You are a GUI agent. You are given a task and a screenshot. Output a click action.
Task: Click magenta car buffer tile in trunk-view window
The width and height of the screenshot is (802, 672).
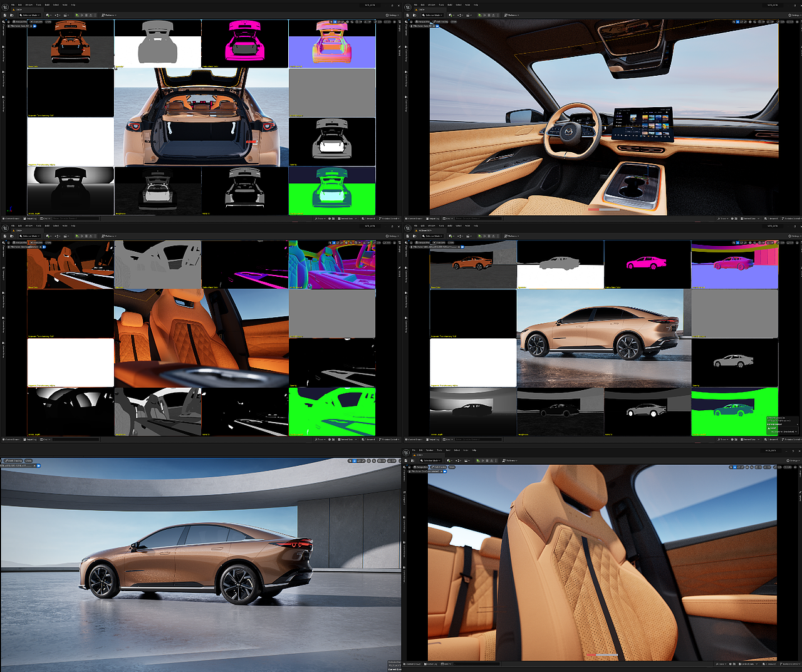[245, 43]
